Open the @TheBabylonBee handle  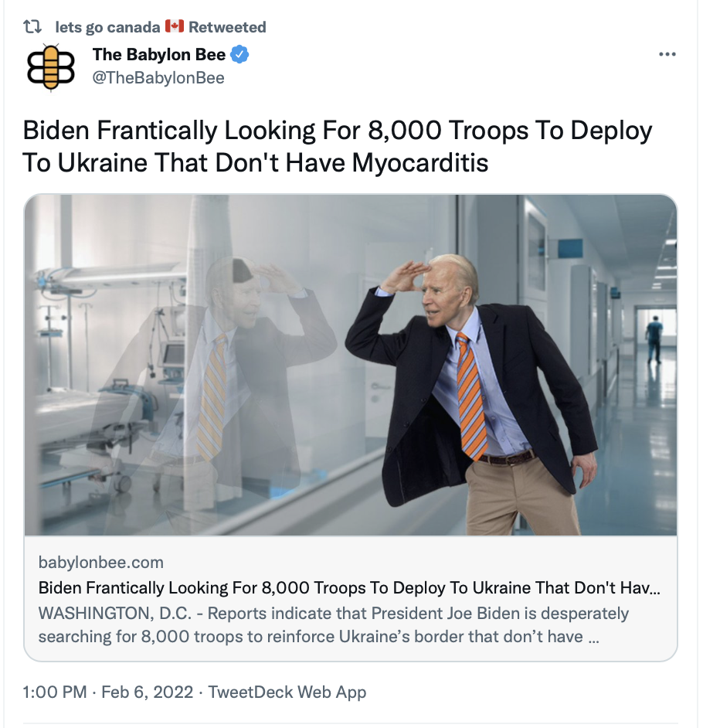[158, 78]
